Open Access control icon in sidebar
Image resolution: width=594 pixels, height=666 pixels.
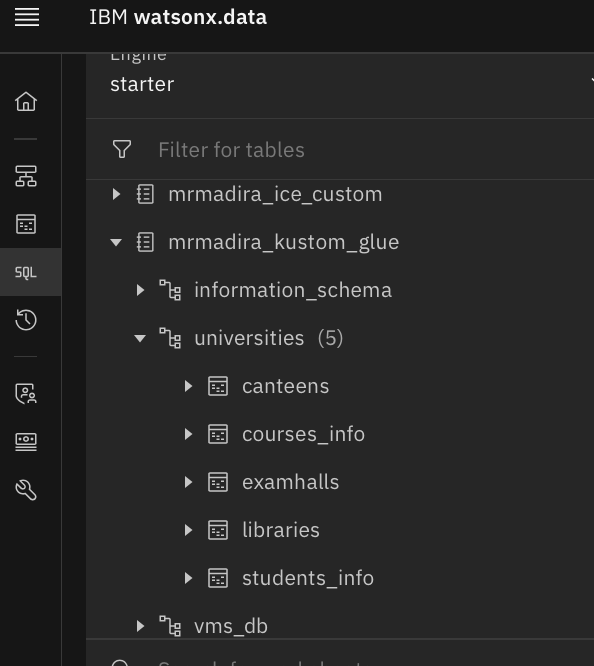pyautogui.click(x=26, y=394)
